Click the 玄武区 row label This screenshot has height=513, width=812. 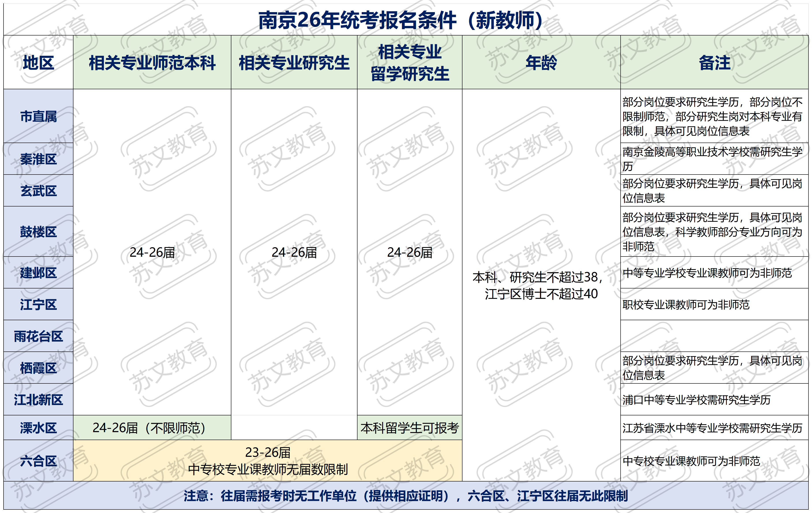click(x=38, y=190)
